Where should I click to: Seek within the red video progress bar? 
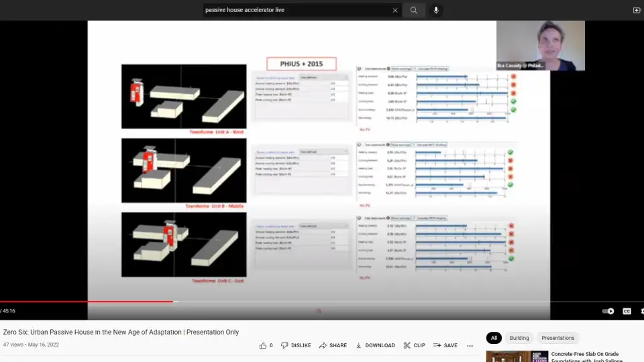click(x=86, y=302)
